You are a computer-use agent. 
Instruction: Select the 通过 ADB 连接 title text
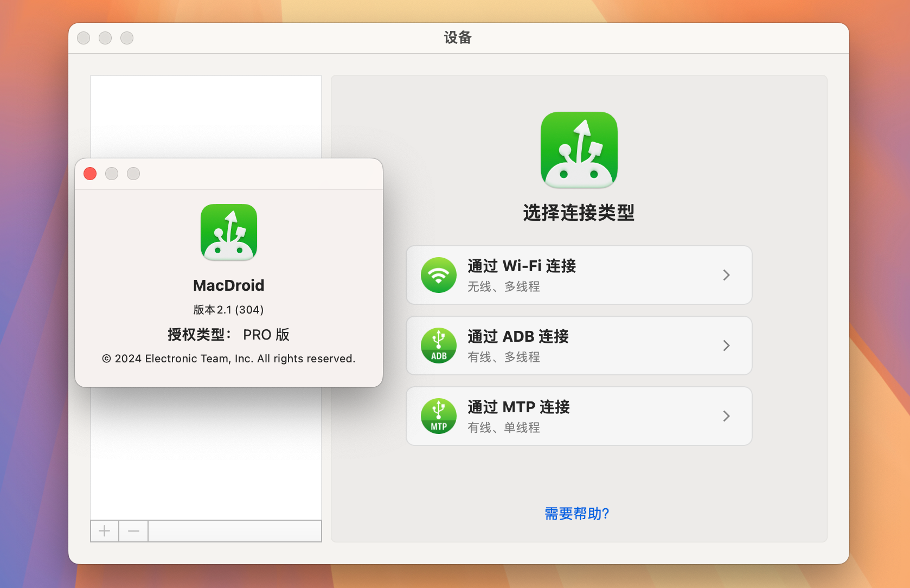tap(518, 336)
